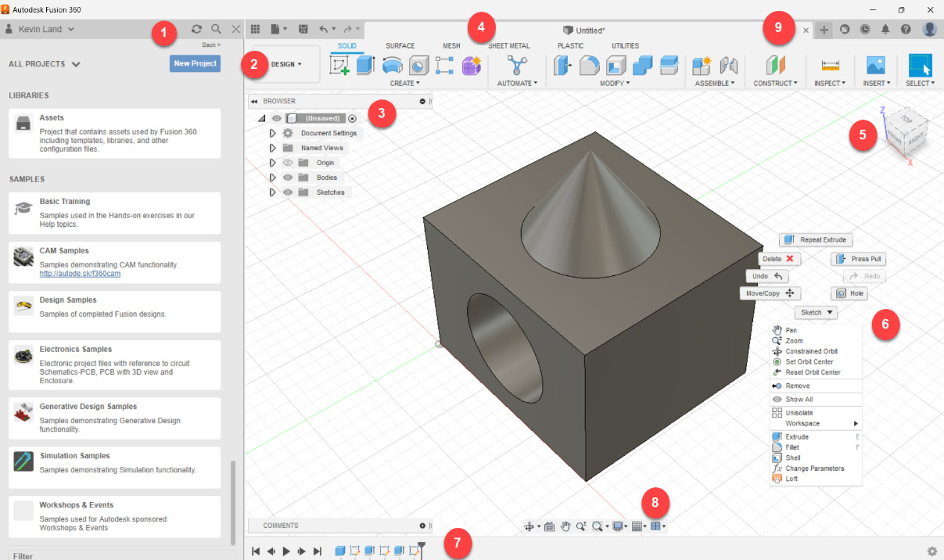Open the Create Form tool
The height and width of the screenshot is (560, 944).
pos(471,66)
